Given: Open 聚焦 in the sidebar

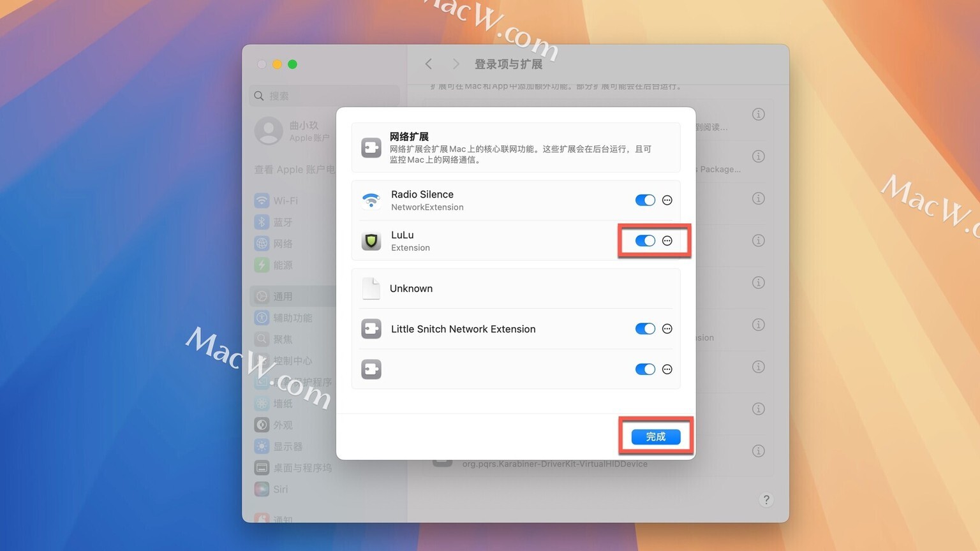Looking at the screenshot, I should [293, 339].
